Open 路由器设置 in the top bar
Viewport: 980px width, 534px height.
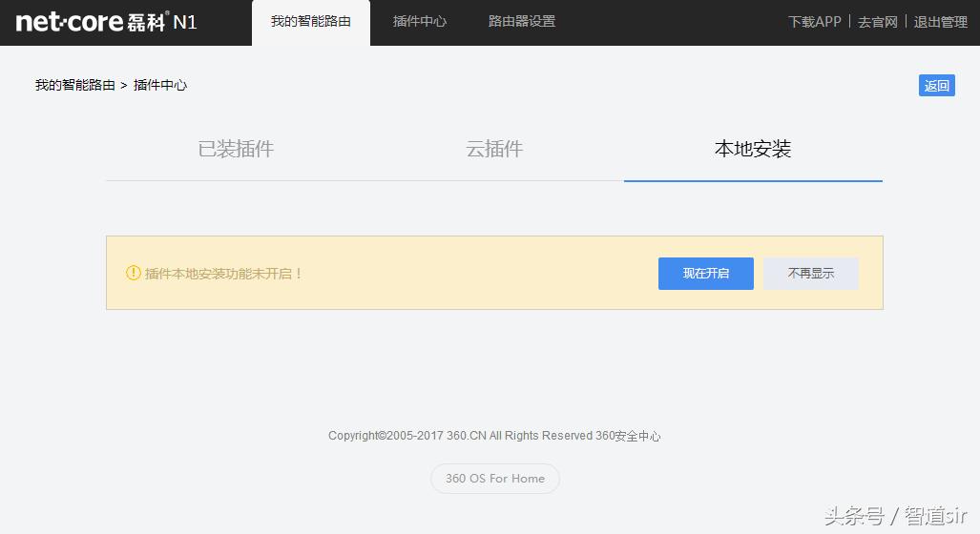pyautogui.click(x=522, y=22)
